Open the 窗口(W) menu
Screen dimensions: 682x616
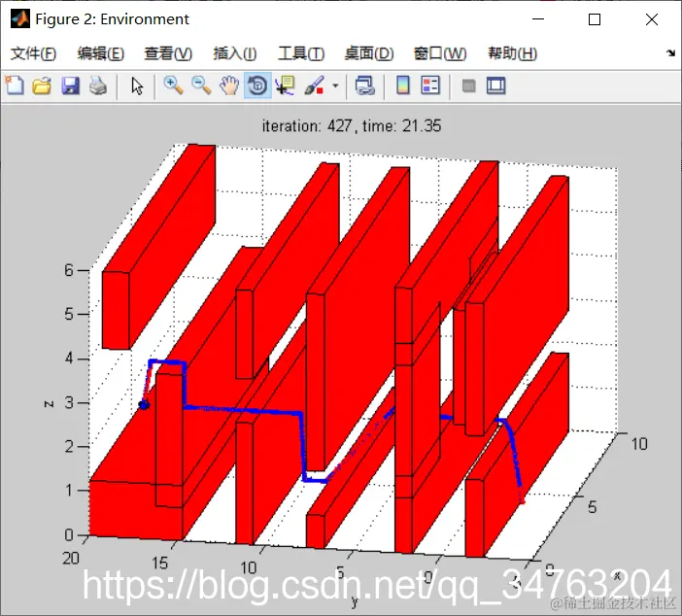440,53
